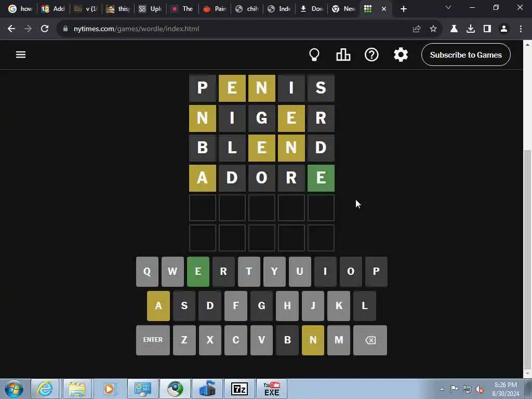The height and width of the screenshot is (399, 532).
Task: Close the active Wordle tab
Action: (384, 9)
